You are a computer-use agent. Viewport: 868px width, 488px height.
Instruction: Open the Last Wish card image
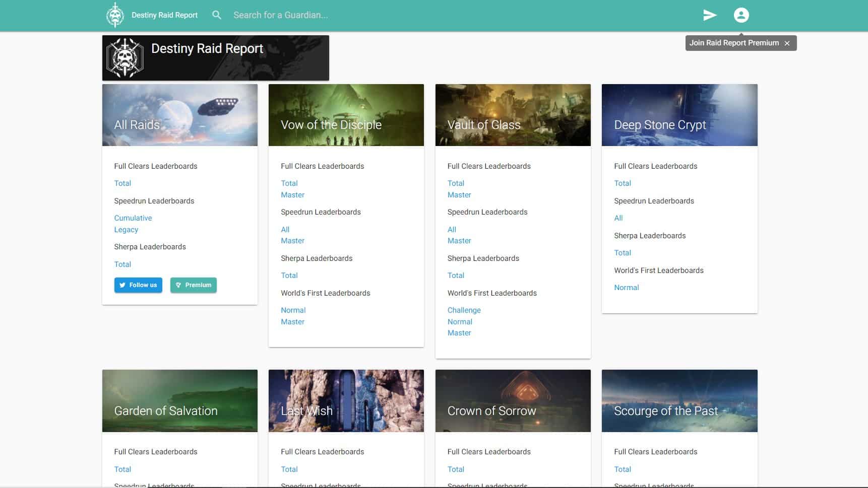tap(346, 401)
